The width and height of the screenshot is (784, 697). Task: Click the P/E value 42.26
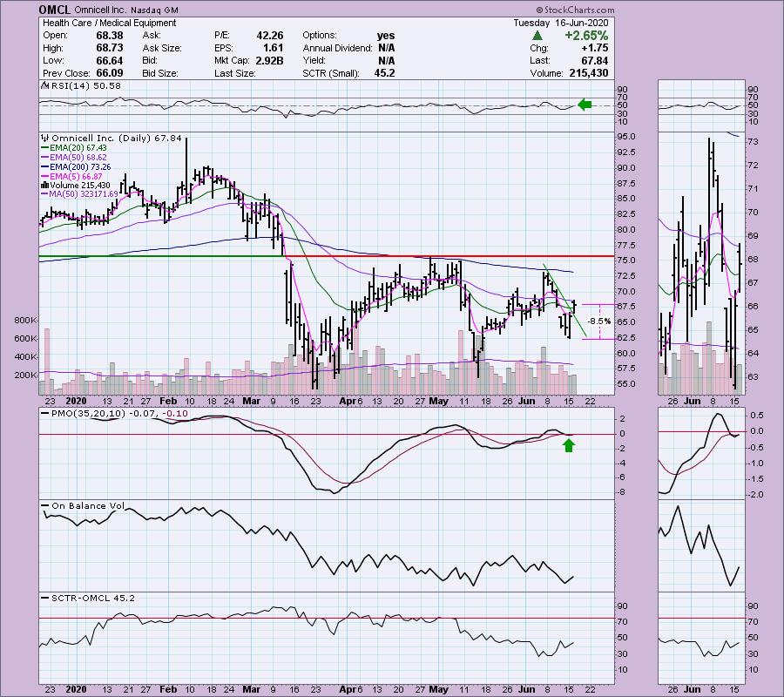270,36
